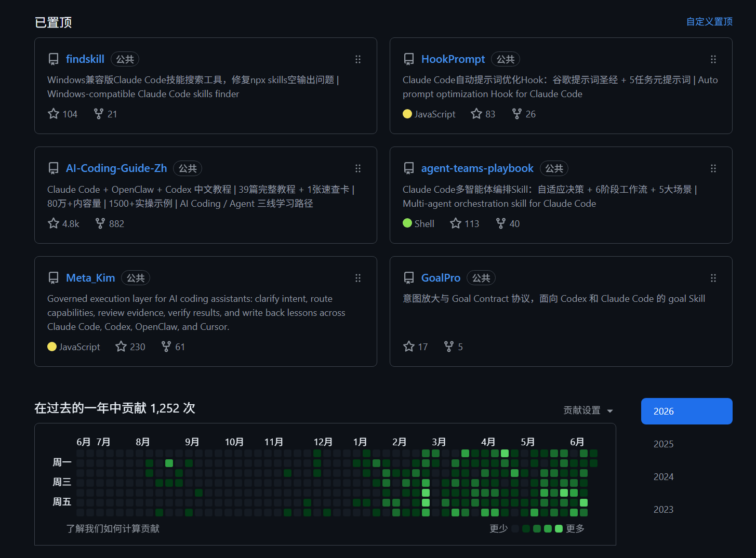View findskill forks (21)
Viewport: 756px width, 558px height.
click(105, 114)
